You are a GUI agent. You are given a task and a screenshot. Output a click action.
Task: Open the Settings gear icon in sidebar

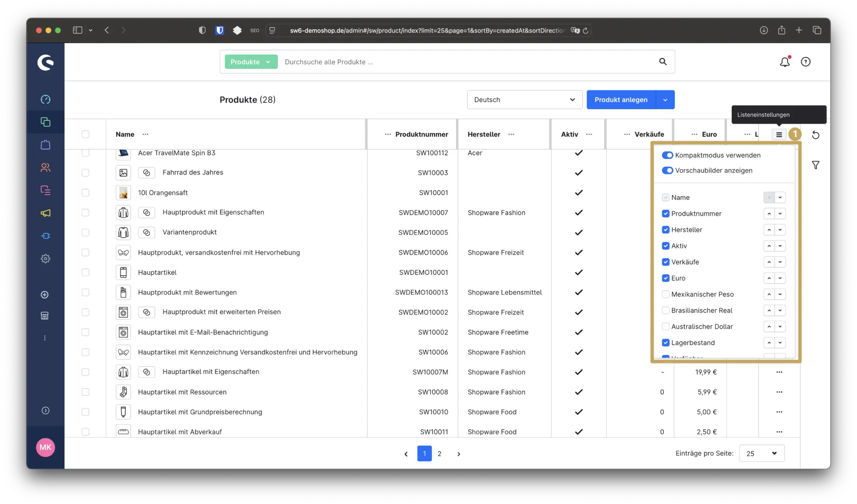tap(45, 258)
